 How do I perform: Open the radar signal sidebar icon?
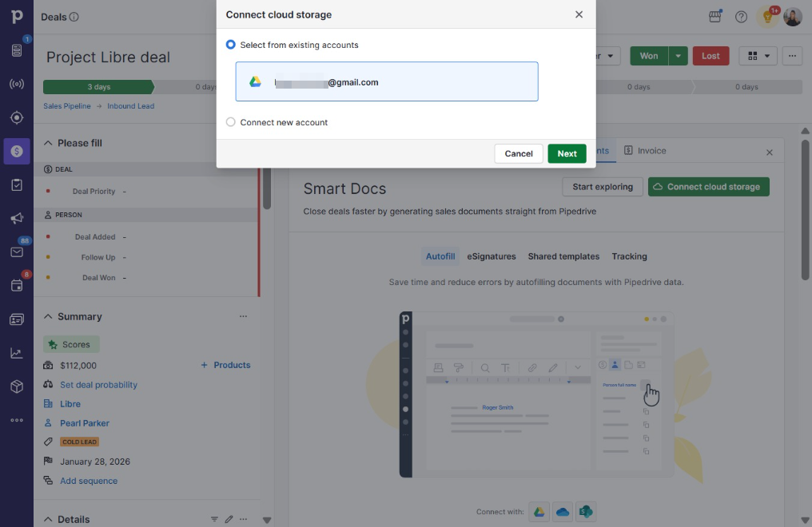click(17, 84)
